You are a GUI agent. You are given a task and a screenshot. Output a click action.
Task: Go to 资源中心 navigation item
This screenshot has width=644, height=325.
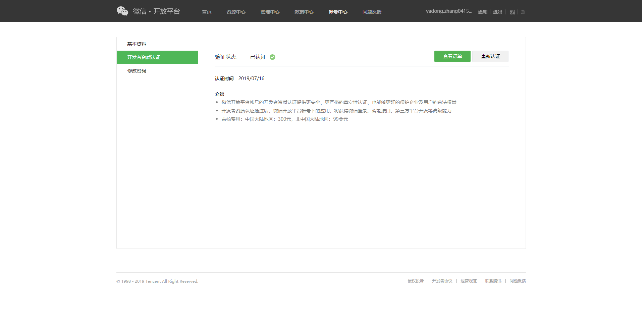click(x=236, y=12)
